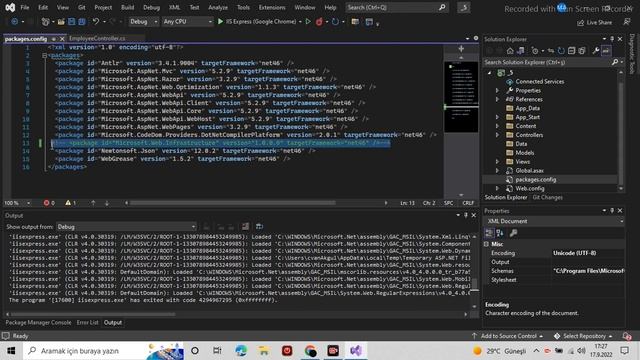Click the Preview Selected Items icon
Screen dimensions: 640x360
[x=606, y=51]
